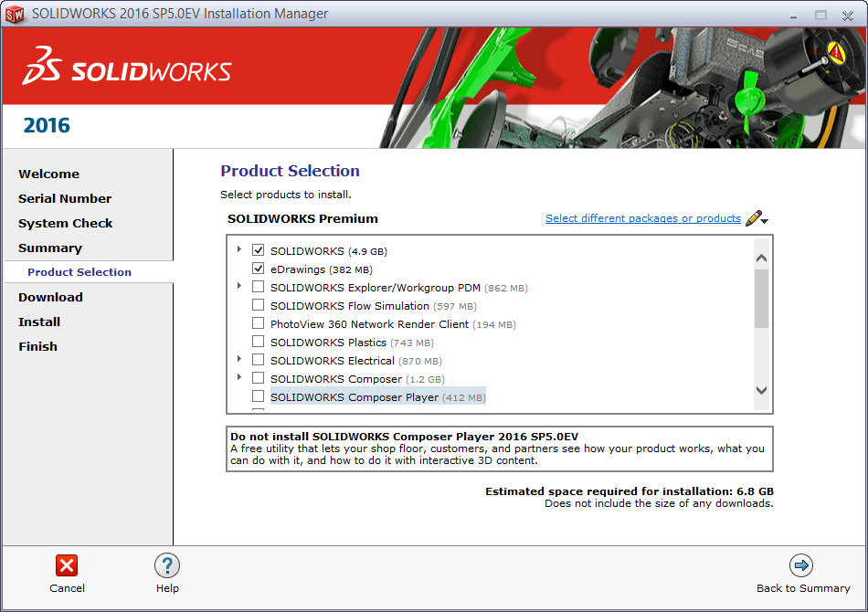This screenshot has width=868, height=612.
Task: Click the red Cancel X icon
Action: pyautogui.click(x=67, y=565)
